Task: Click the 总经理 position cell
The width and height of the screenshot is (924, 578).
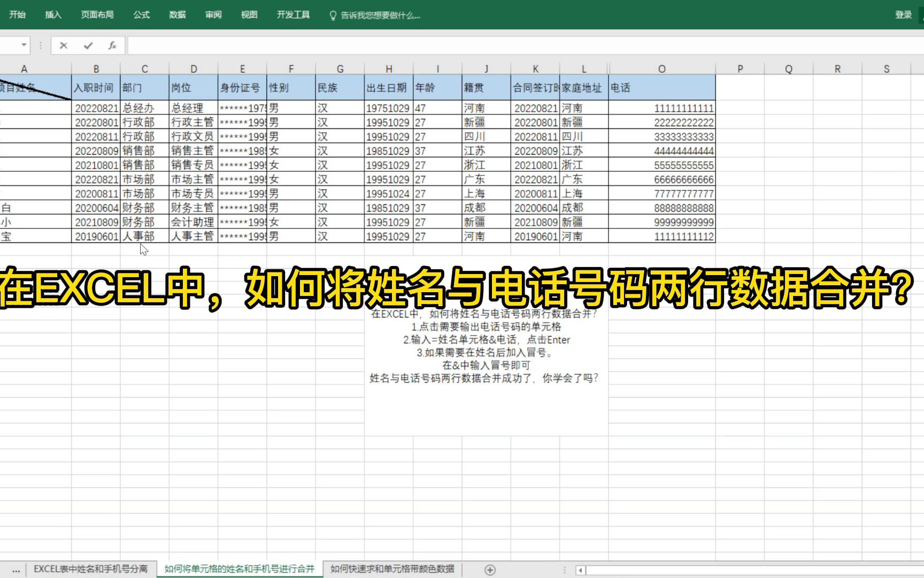Action: coord(194,108)
